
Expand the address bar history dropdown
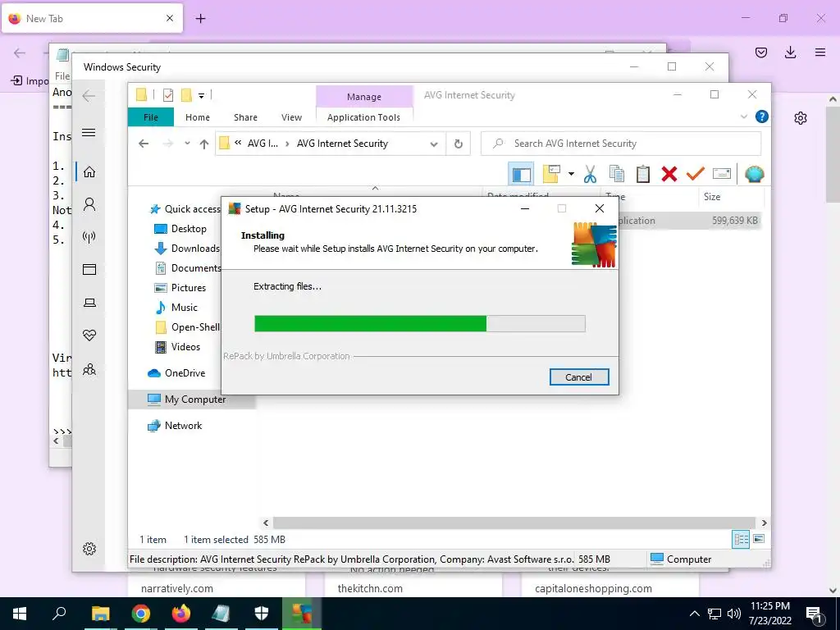click(x=434, y=144)
